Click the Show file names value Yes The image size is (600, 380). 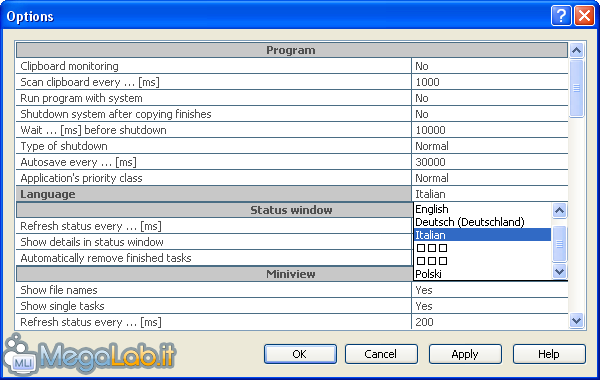(x=490, y=290)
